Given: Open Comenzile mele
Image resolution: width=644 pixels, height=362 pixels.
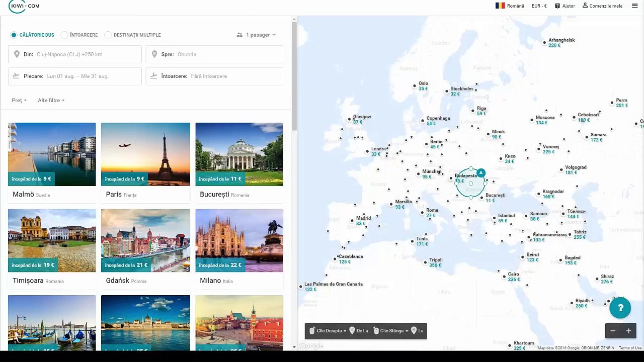Looking at the screenshot, I should (602, 6).
